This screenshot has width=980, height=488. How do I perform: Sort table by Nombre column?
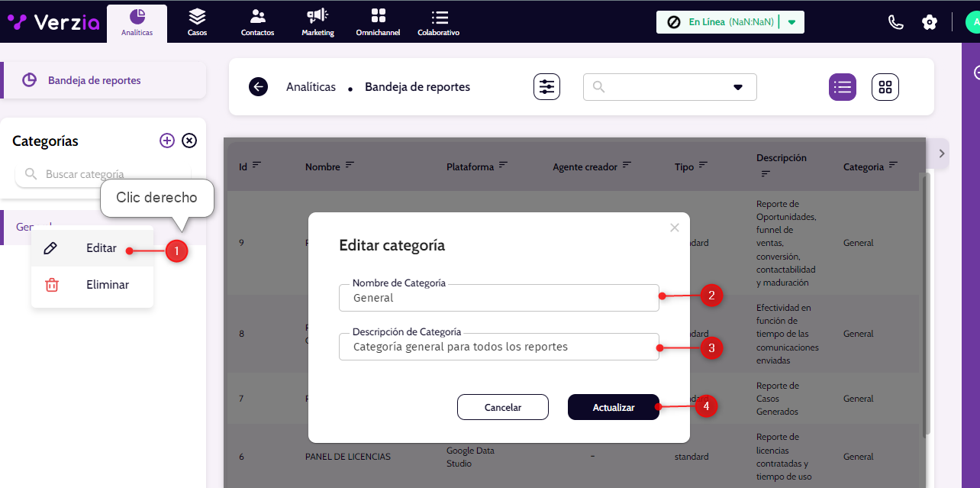(x=350, y=165)
